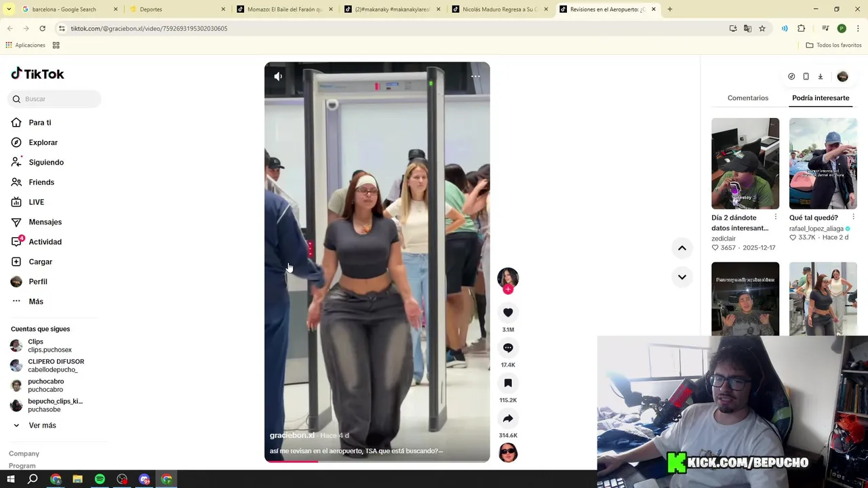Go to the next video with down chevron
The image size is (868, 488).
682,277
